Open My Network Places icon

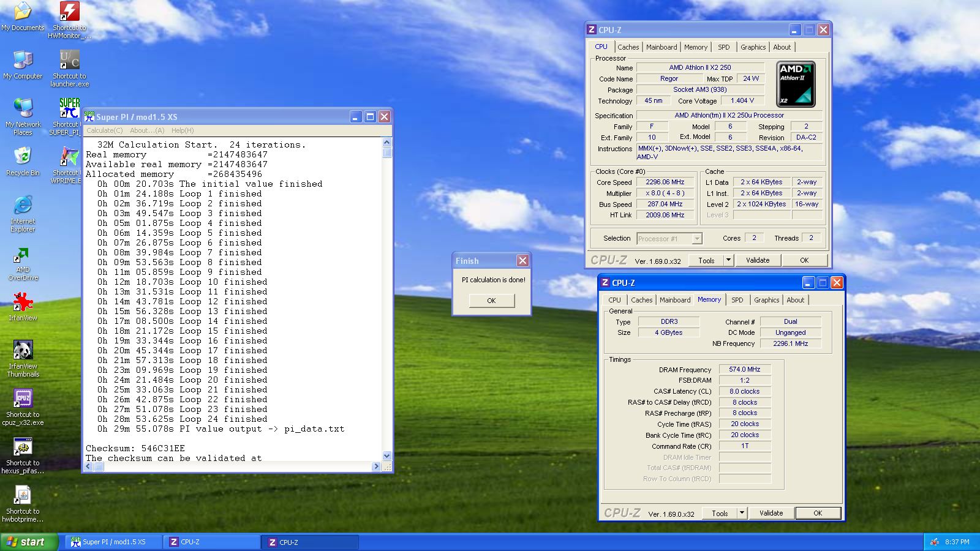(23, 108)
